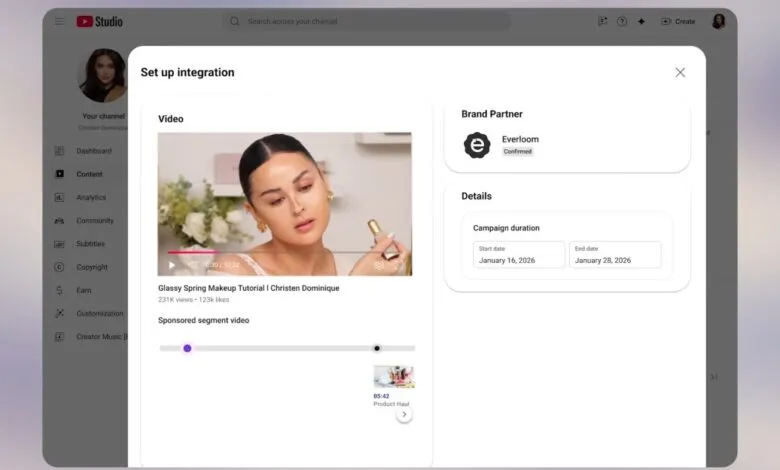Image resolution: width=780 pixels, height=470 pixels.
Task: Open Subtitles in the sidebar
Action: pos(90,244)
